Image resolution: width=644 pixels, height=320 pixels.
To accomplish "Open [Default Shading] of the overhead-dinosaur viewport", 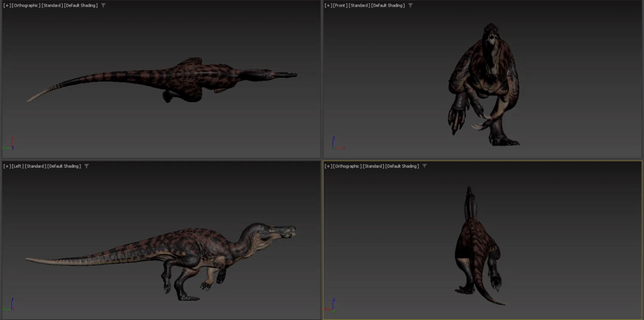I will pyautogui.click(x=81, y=6).
